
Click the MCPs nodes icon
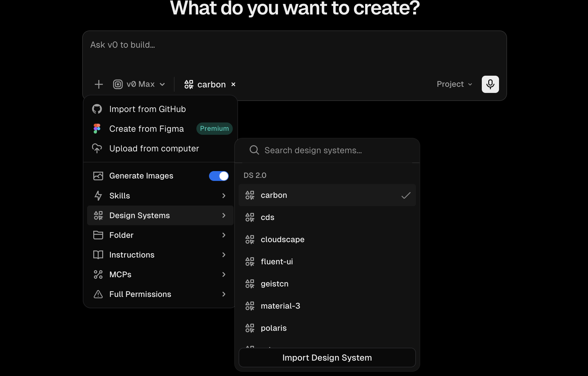(x=98, y=274)
